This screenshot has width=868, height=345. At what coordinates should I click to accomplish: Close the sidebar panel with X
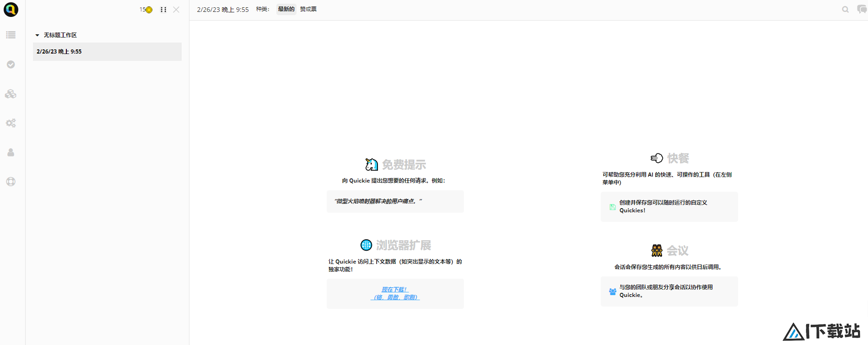(176, 10)
